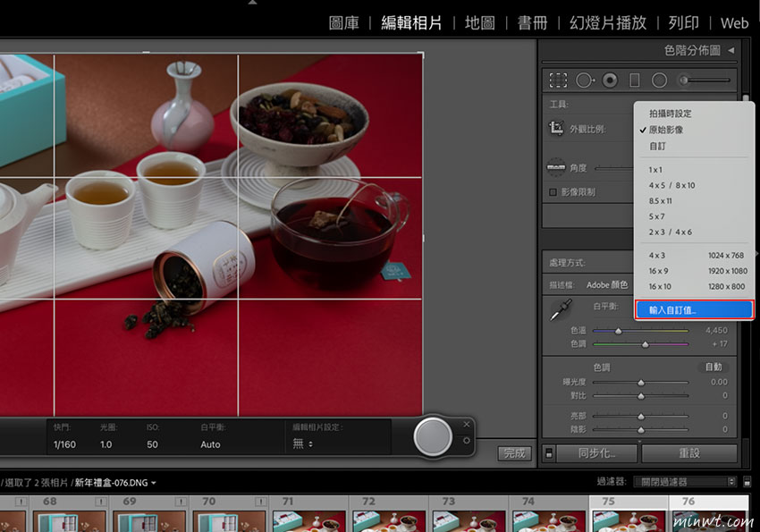The image size is (760, 532).
Task: Click the large round button on overlay bar
Action: click(433, 436)
